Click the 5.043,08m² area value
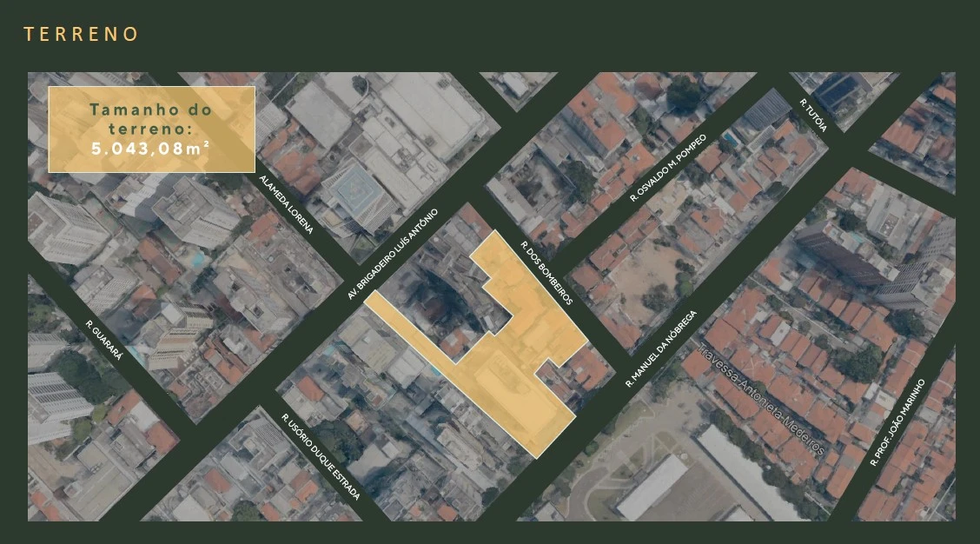The width and height of the screenshot is (980, 544). click(151, 148)
